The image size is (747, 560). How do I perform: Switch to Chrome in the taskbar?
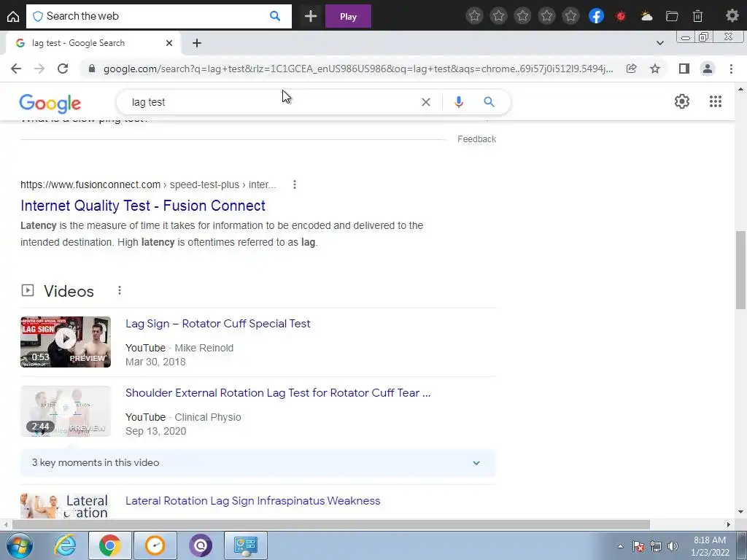coord(109,545)
